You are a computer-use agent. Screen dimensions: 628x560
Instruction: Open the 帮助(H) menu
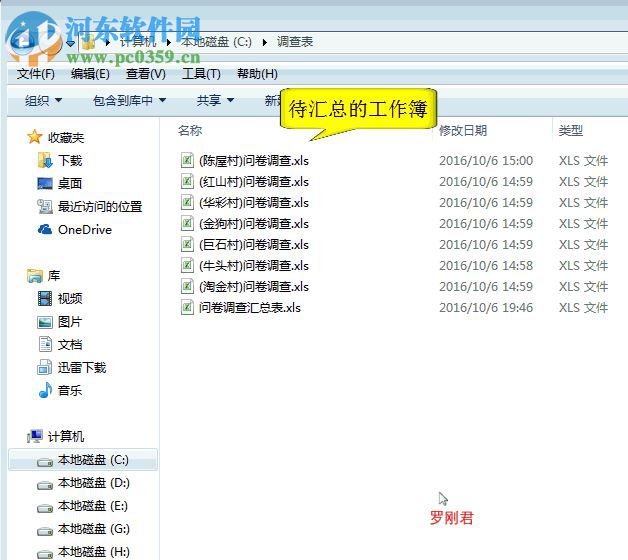(x=257, y=74)
